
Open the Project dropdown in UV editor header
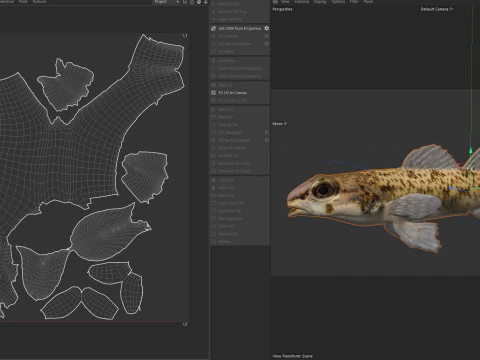click(166, 2)
